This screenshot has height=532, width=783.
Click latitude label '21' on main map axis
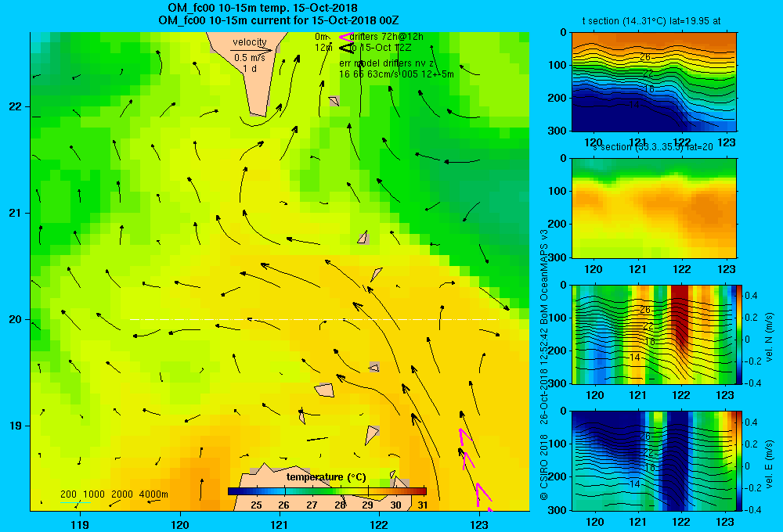tap(16, 213)
